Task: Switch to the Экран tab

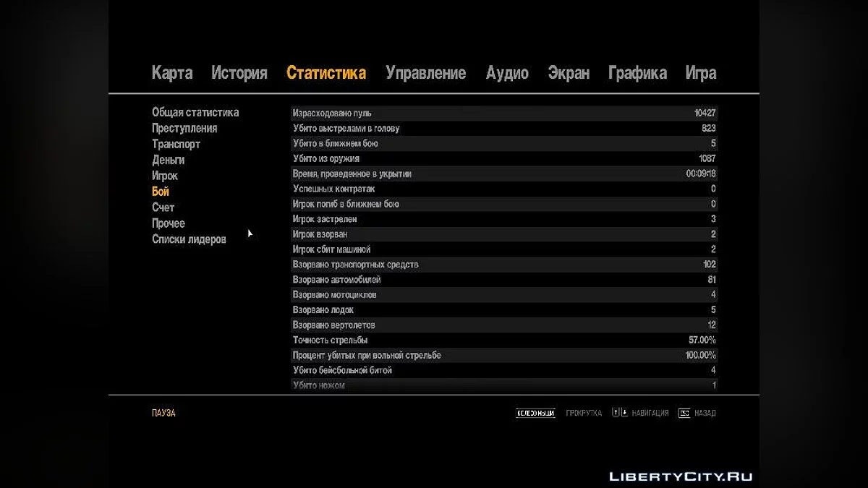Action: click(x=569, y=72)
